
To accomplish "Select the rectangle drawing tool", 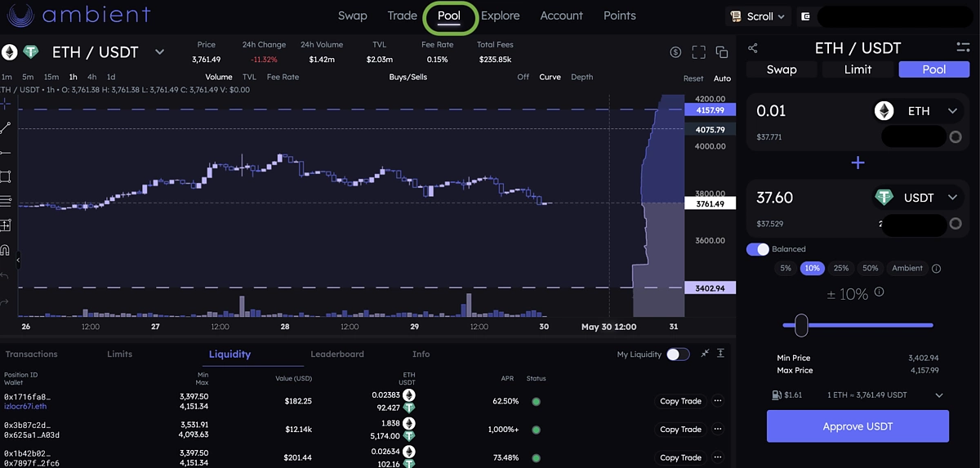I will click(x=6, y=176).
